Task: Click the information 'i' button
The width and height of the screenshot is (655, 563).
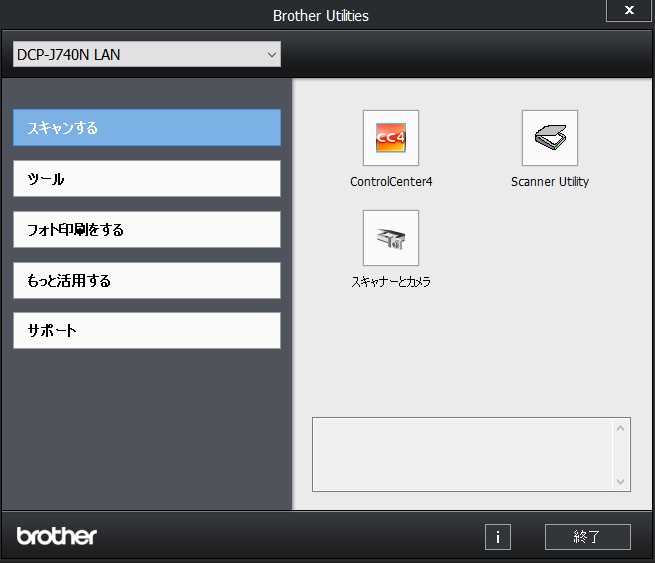Action: point(497,537)
